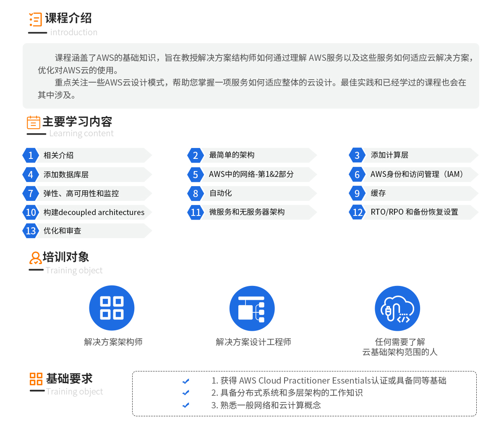Click the hexagon number 6 badge
504x436 pixels.
click(x=357, y=174)
